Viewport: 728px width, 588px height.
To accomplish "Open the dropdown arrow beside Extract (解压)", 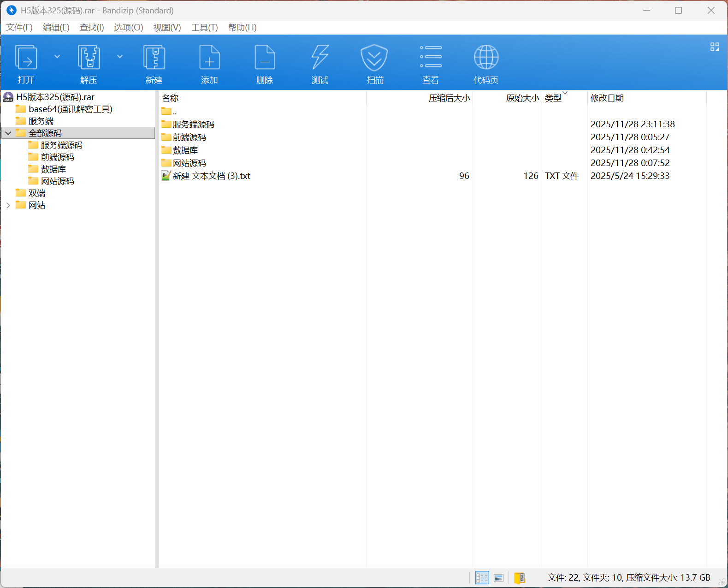I will click(x=120, y=57).
